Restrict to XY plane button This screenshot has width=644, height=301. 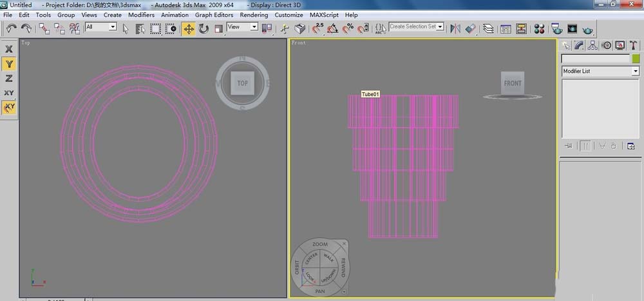click(x=8, y=93)
